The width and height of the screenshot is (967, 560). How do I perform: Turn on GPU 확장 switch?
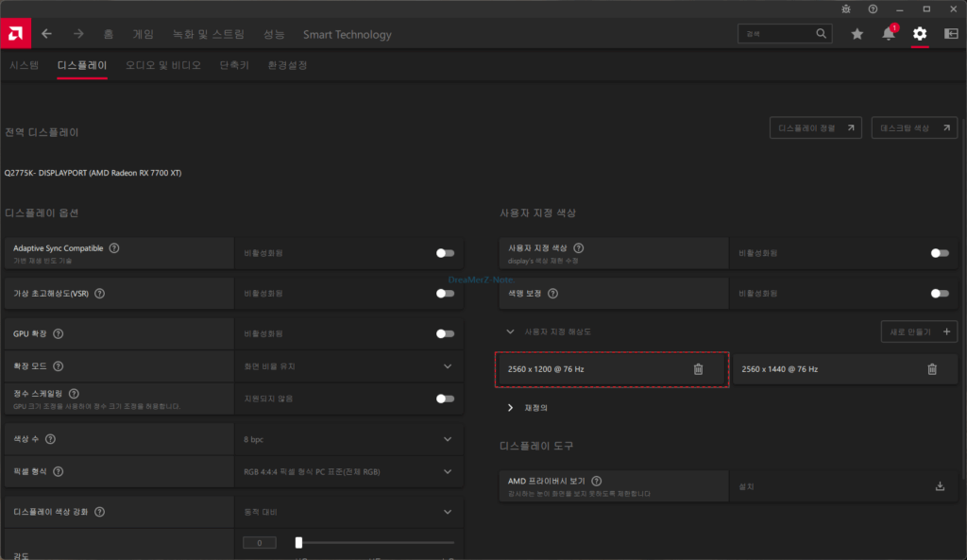pos(445,333)
